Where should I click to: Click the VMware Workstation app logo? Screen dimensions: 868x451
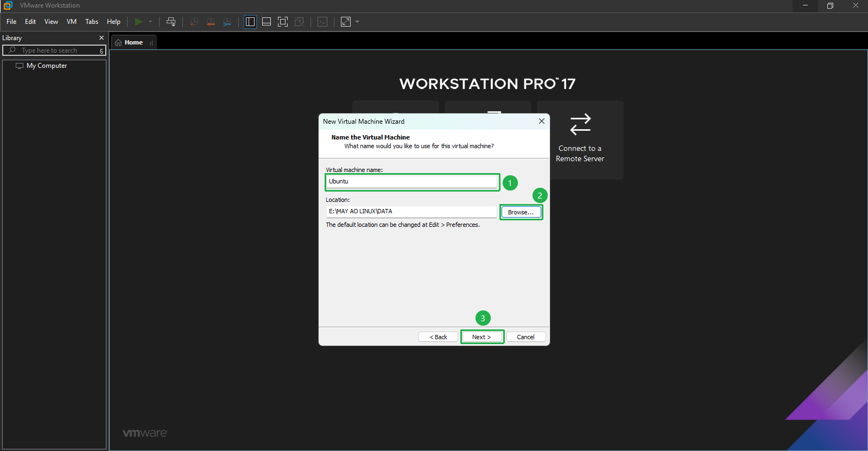[x=8, y=5]
